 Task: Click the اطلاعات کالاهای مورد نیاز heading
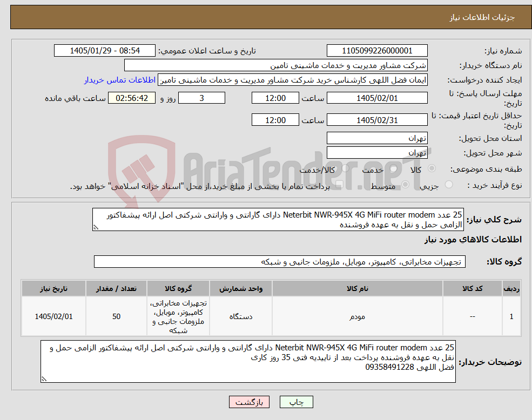point(473,240)
